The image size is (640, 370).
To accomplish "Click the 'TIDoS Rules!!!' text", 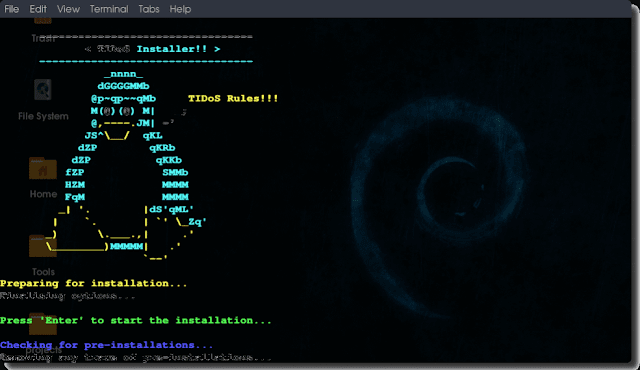I will click(233, 98).
